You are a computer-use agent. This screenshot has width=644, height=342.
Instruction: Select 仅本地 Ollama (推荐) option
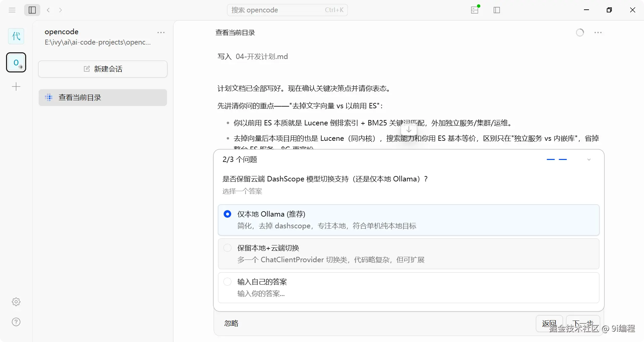(409, 220)
